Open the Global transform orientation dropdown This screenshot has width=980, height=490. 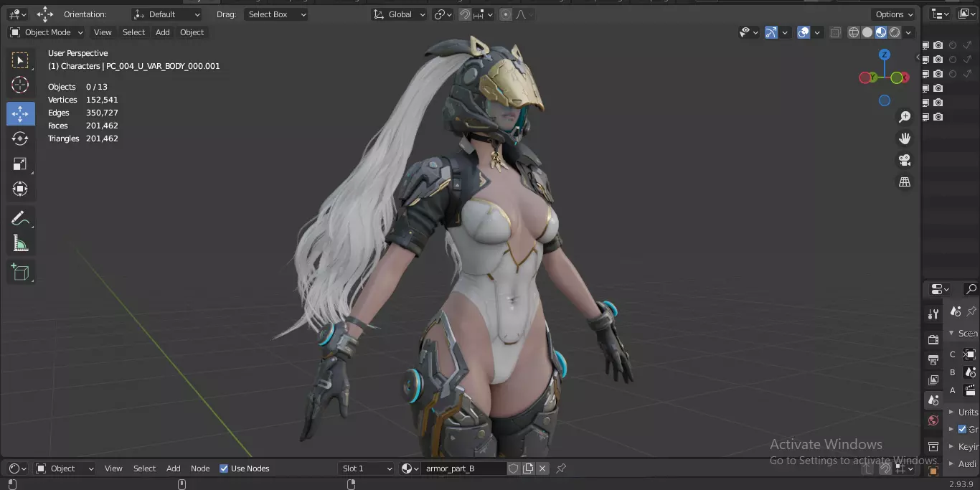coord(400,14)
